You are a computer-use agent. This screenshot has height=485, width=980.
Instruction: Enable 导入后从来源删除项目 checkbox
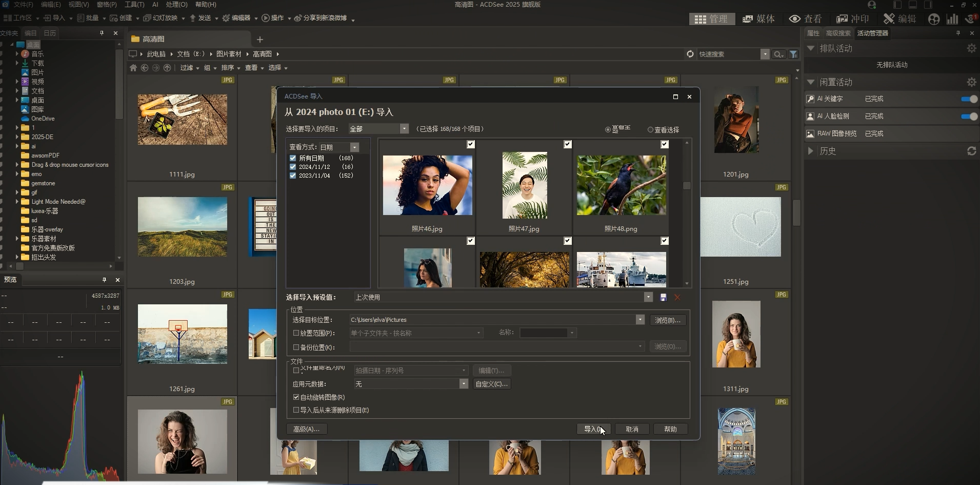tap(296, 410)
